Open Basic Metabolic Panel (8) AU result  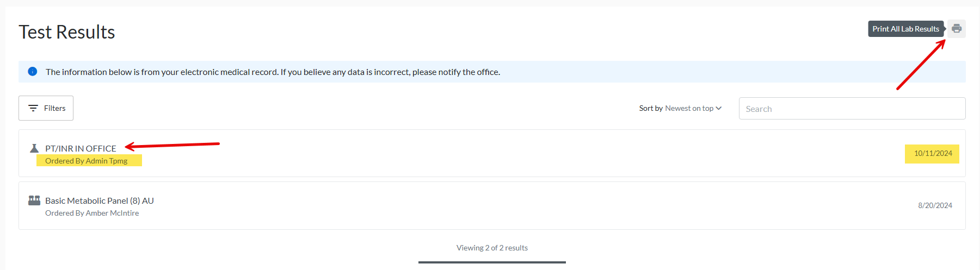click(x=100, y=200)
